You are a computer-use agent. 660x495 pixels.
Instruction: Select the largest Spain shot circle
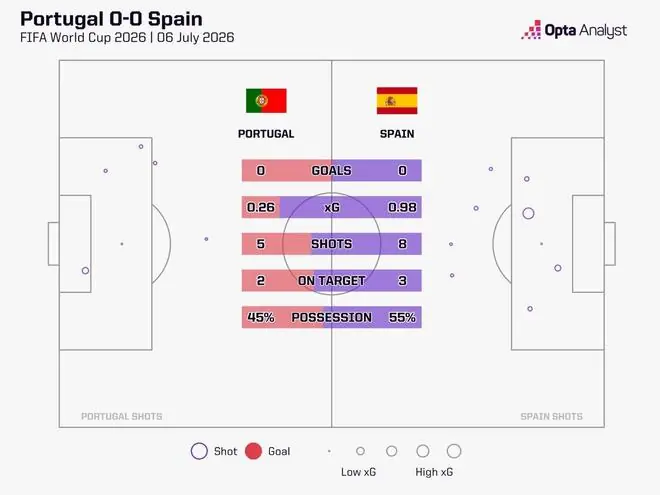pos(528,213)
